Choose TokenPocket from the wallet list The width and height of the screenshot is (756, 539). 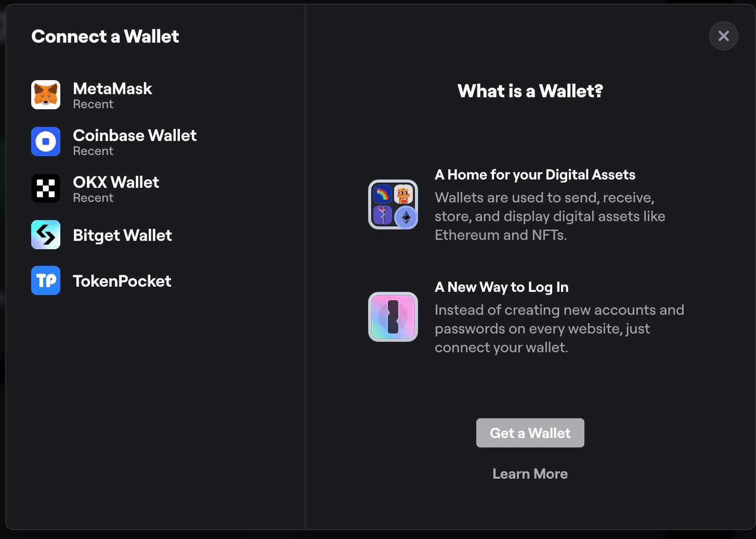point(122,281)
